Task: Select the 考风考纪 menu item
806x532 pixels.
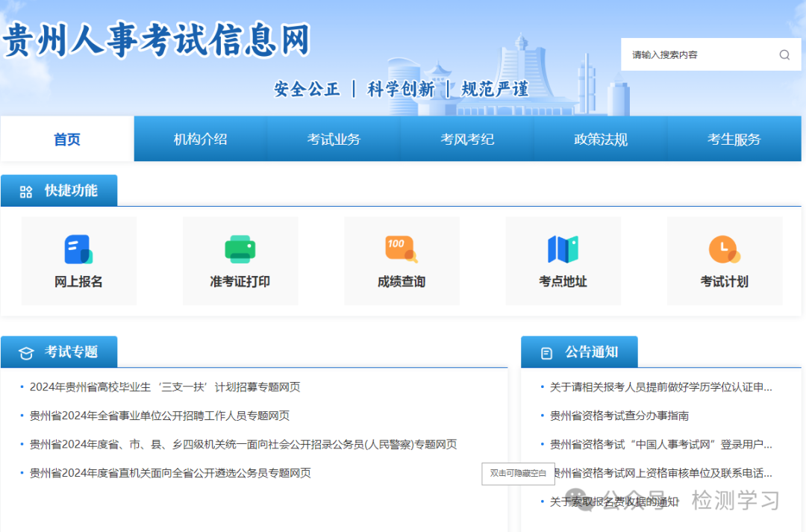Action: tap(467, 139)
